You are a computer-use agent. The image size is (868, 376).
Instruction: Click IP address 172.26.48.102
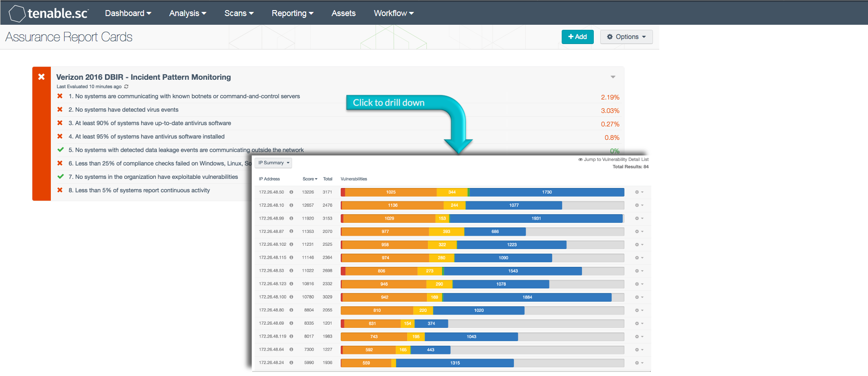point(272,244)
